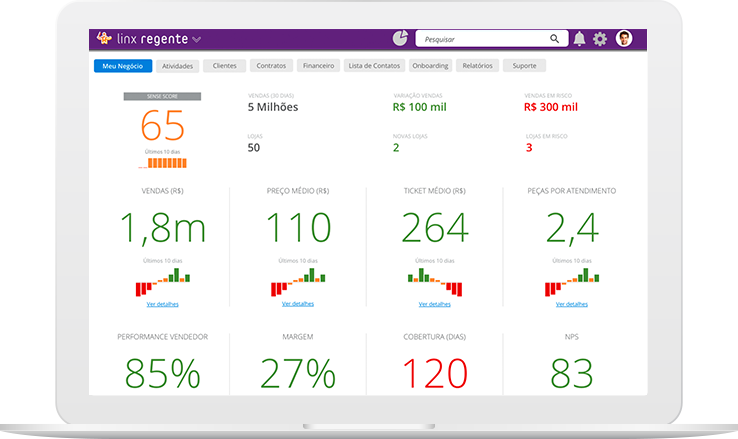Open the Financeiro tab
The width and height of the screenshot is (738, 439).
tap(318, 66)
